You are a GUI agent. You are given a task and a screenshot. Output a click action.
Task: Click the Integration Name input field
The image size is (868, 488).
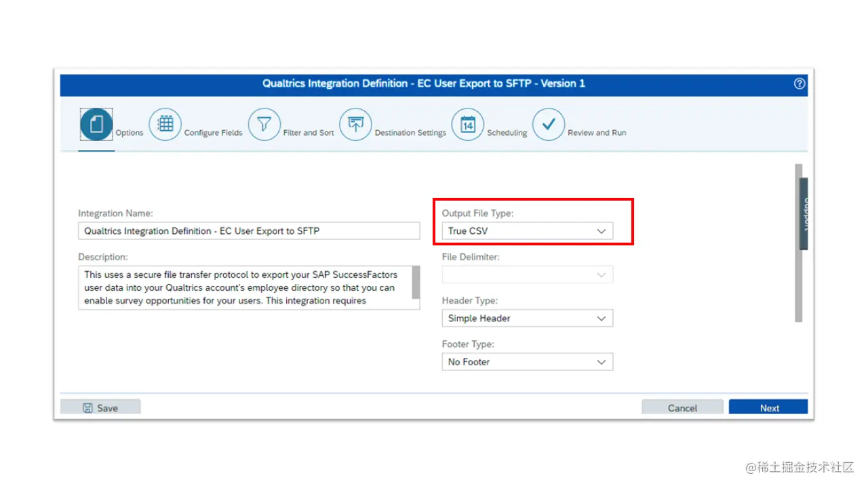(249, 231)
